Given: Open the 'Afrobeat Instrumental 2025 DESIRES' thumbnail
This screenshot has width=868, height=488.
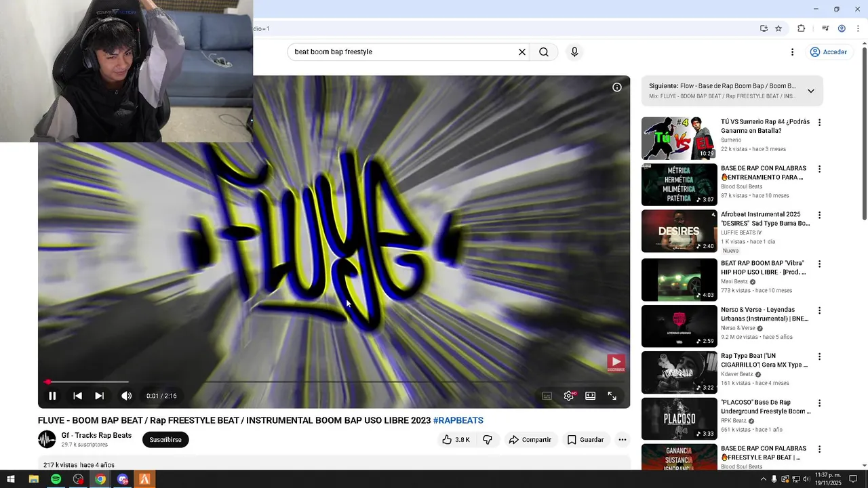Looking at the screenshot, I should click(679, 231).
